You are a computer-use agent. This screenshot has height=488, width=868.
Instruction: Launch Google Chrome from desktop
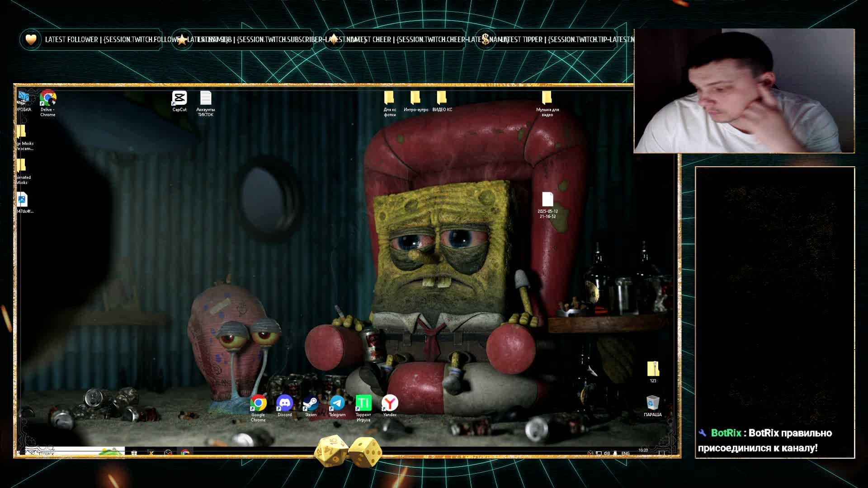tap(258, 408)
